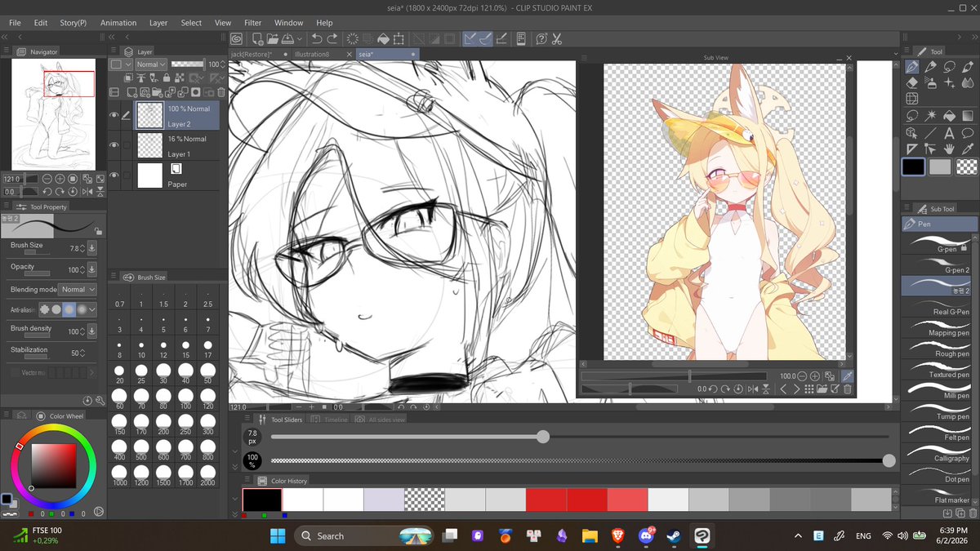The image size is (980, 551).
Task: Click Zoom in icon in Navigator
Action: [x=60, y=179]
